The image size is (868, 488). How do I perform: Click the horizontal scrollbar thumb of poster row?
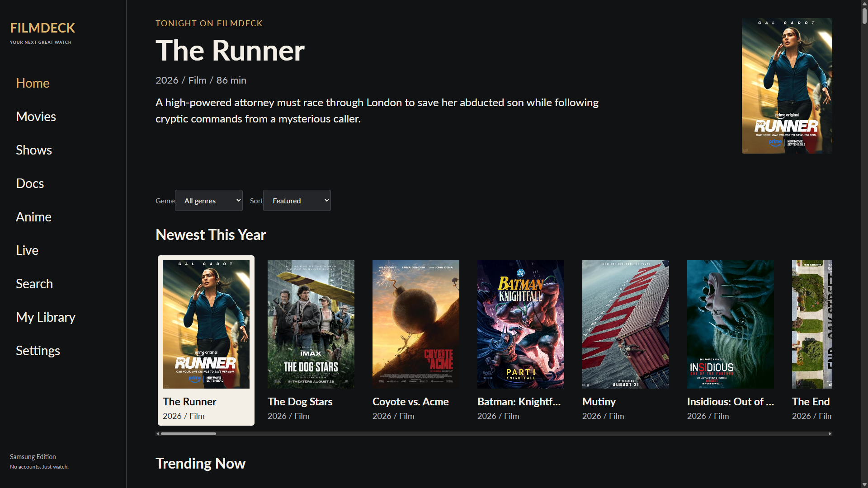pyautogui.click(x=189, y=434)
